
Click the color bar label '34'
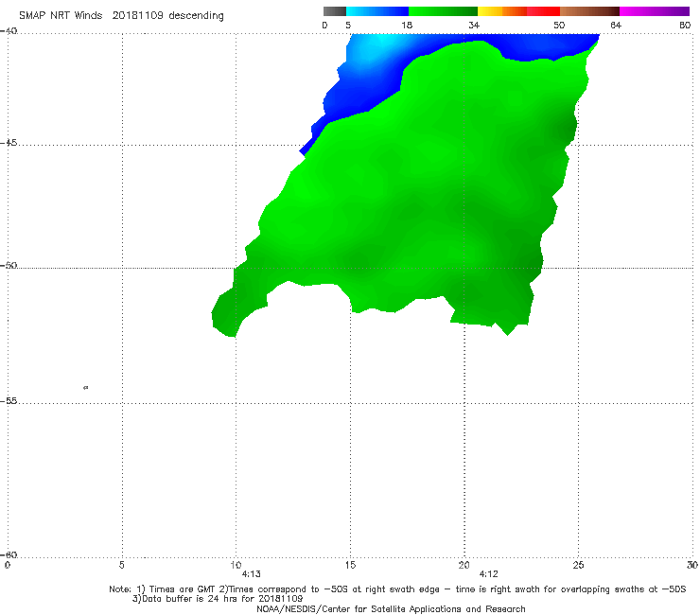(474, 25)
